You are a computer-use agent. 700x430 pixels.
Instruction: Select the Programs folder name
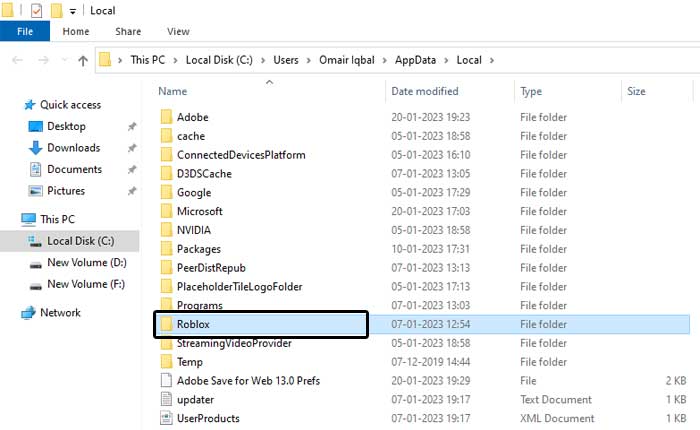(200, 305)
